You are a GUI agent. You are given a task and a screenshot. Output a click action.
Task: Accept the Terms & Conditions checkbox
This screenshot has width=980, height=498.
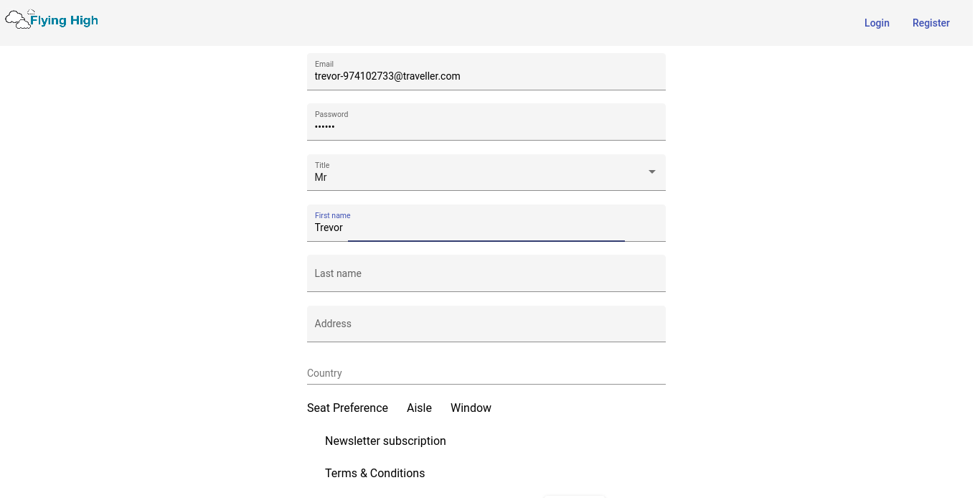pyautogui.click(x=374, y=473)
